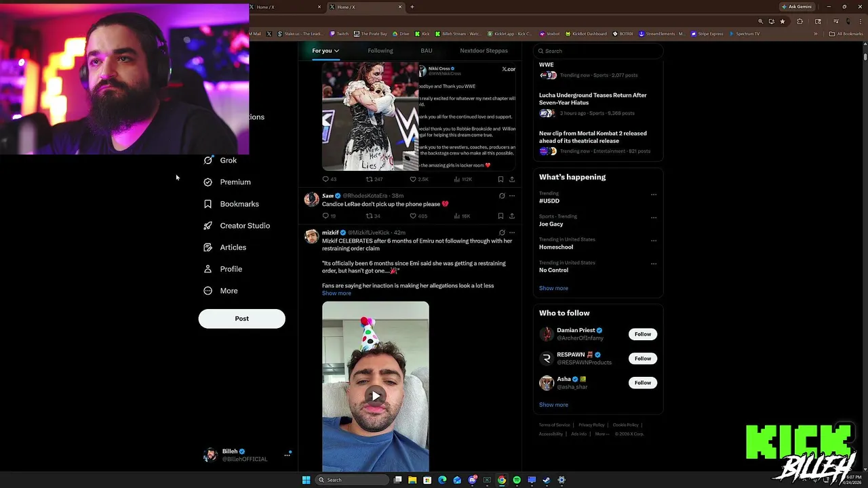
Task: Open more options for #USDD trend
Action: click(654, 195)
